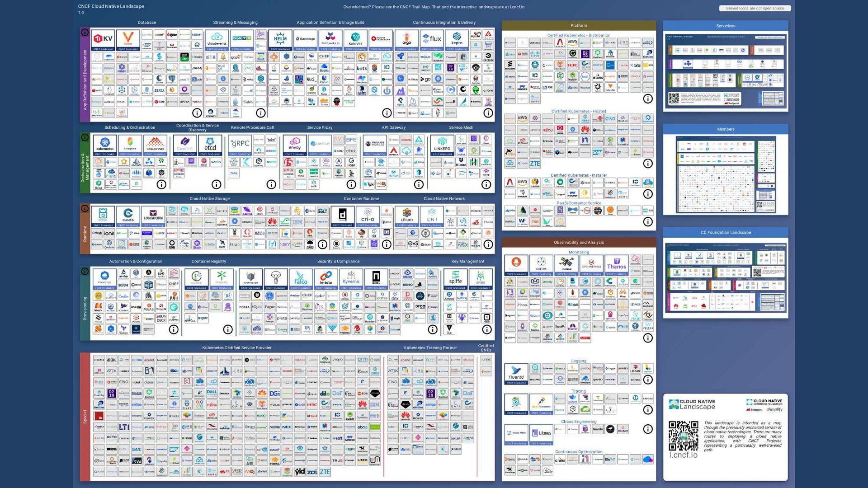Open the Argo project card

[407, 40]
